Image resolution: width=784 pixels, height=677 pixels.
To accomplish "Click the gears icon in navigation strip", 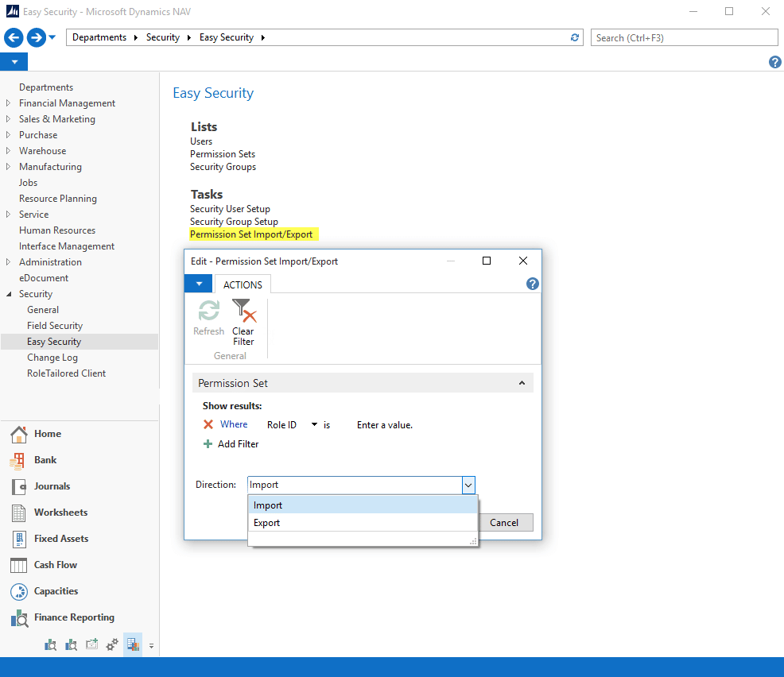I will tap(112, 644).
